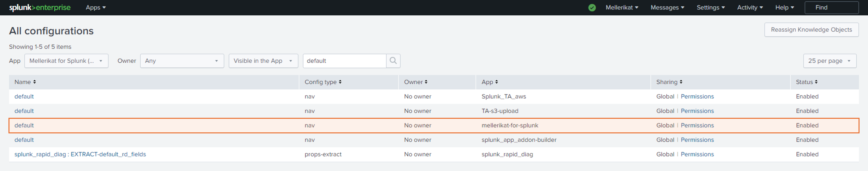Sort by Name column arrows

[34, 82]
